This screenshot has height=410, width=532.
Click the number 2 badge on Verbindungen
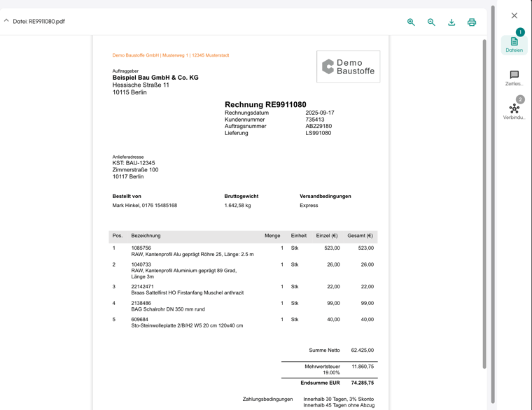[520, 99]
